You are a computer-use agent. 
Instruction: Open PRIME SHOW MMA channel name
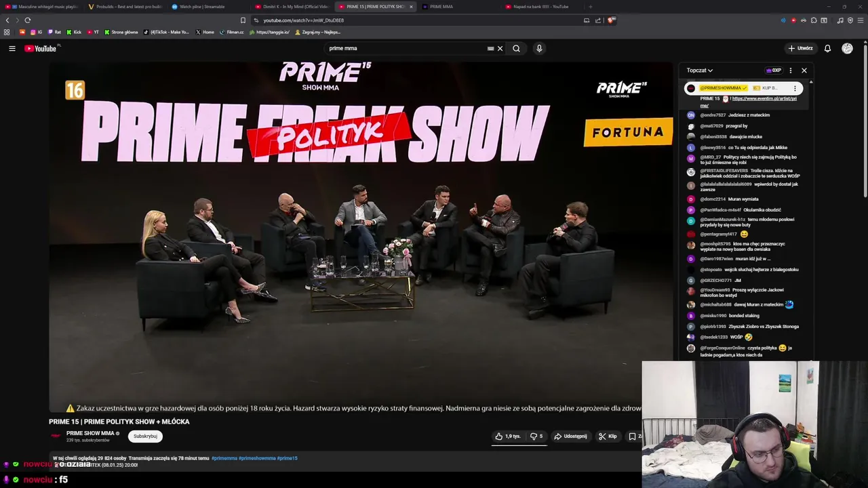pyautogui.click(x=90, y=433)
